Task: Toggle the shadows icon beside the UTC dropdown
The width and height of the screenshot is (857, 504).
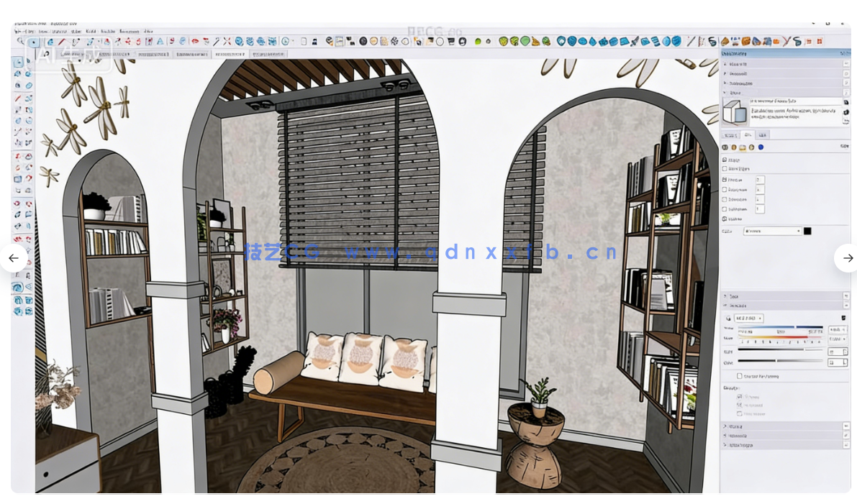Action: (728, 318)
